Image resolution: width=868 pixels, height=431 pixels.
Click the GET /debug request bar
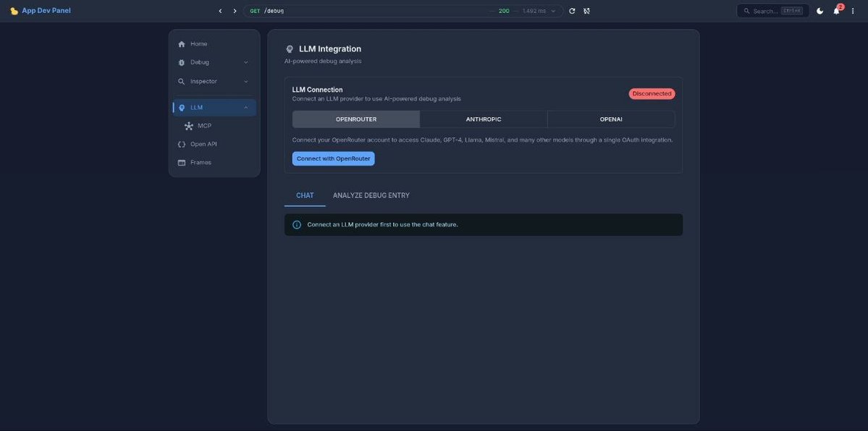[x=403, y=11]
